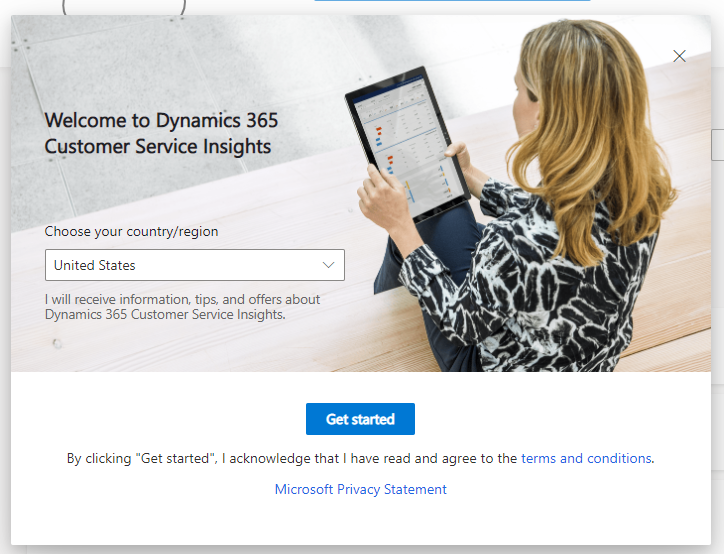Viewport: 724px width, 554px height.
Task: Close the welcome dialog with the X
Action: coord(679,56)
